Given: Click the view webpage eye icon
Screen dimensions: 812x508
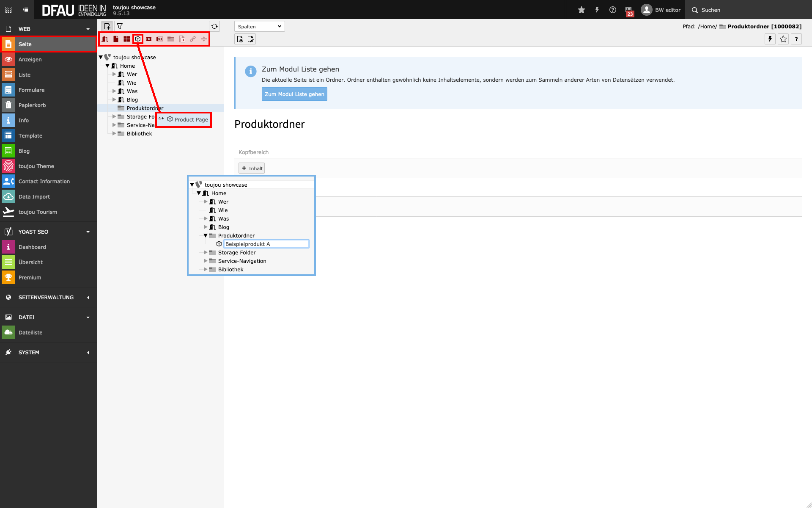Looking at the screenshot, I should [x=240, y=39].
